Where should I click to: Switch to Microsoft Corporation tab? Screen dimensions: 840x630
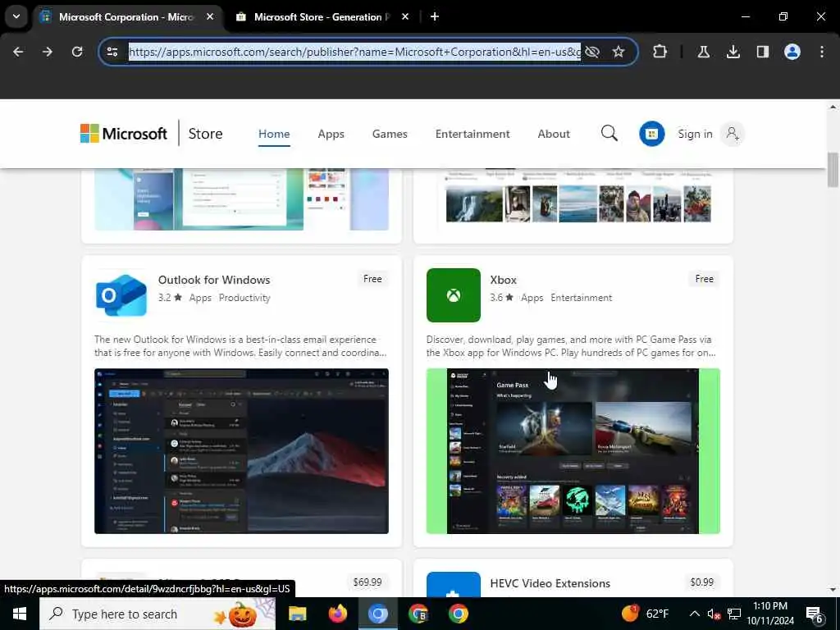(x=127, y=17)
